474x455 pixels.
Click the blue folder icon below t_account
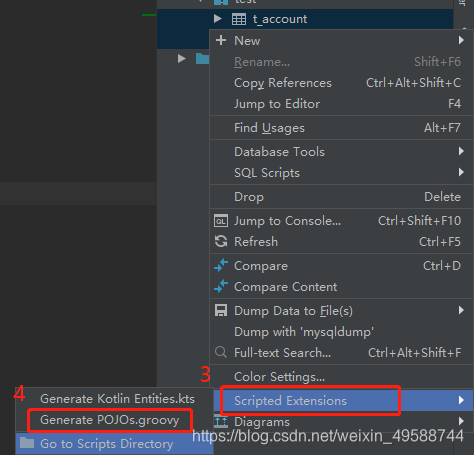[x=202, y=59]
